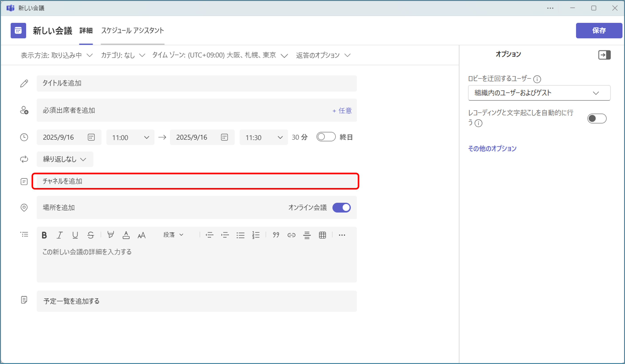
Task: Open the font size tool
Action: pos(141,235)
